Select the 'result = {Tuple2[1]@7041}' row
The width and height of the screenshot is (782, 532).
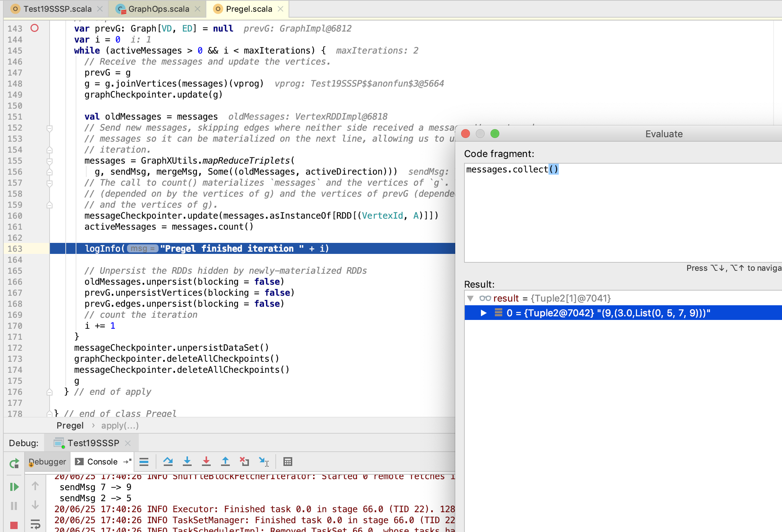click(x=623, y=298)
